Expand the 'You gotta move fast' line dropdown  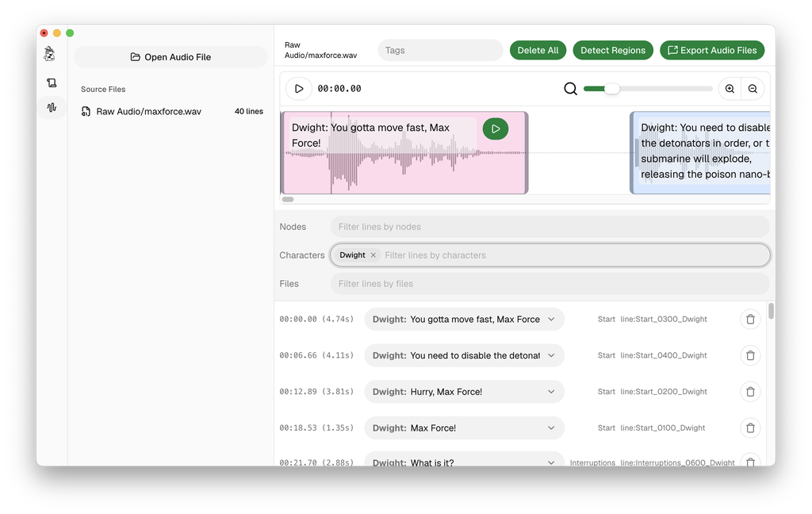tap(551, 319)
